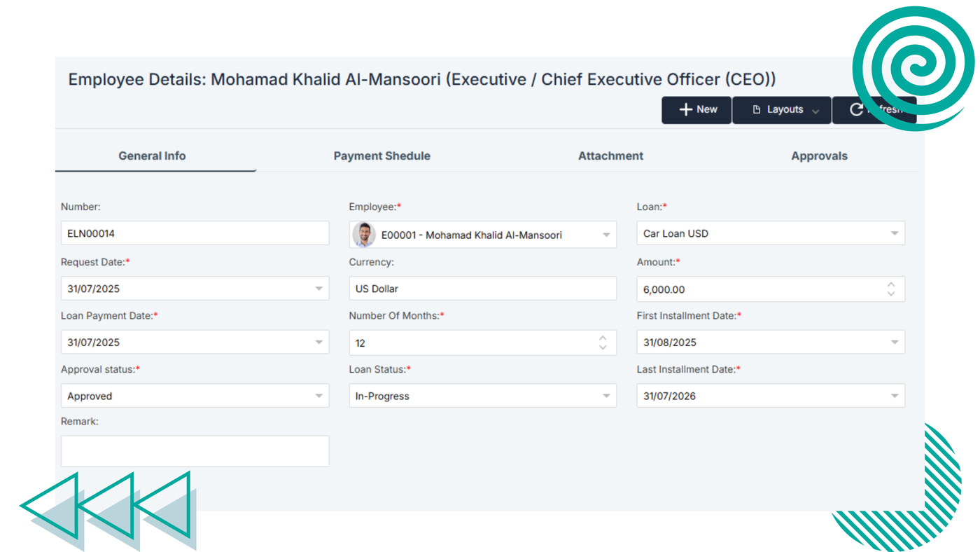
Task: Expand the Employee dropdown arrow
Action: tap(606, 235)
